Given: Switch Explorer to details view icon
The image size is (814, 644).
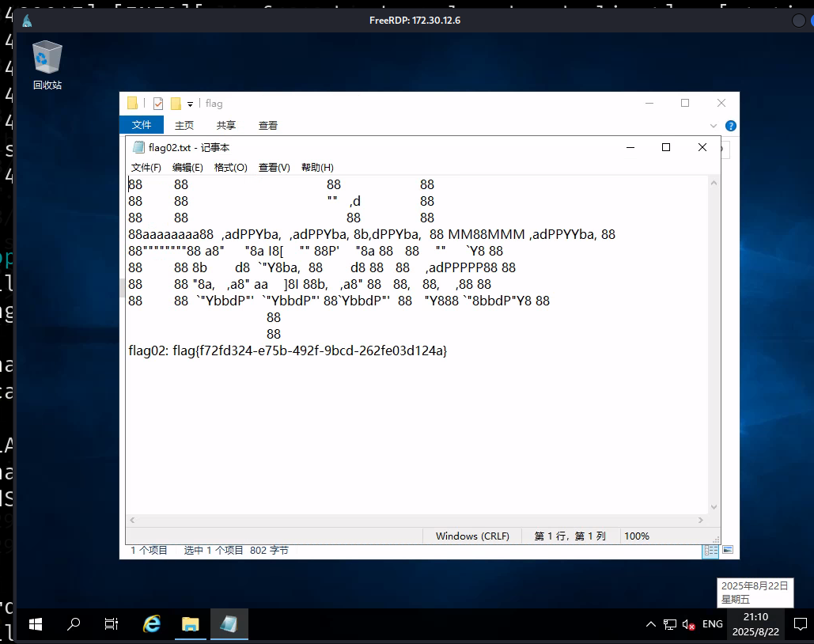Looking at the screenshot, I should click(x=710, y=551).
